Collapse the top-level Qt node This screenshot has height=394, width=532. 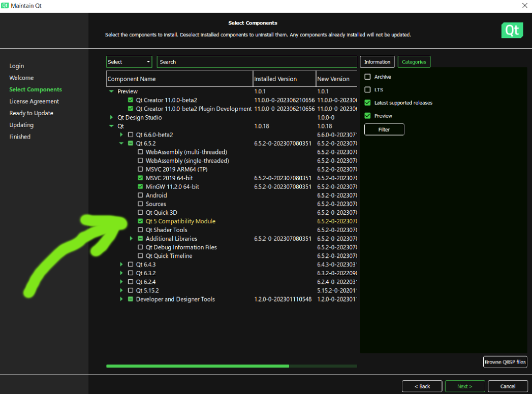coord(111,126)
